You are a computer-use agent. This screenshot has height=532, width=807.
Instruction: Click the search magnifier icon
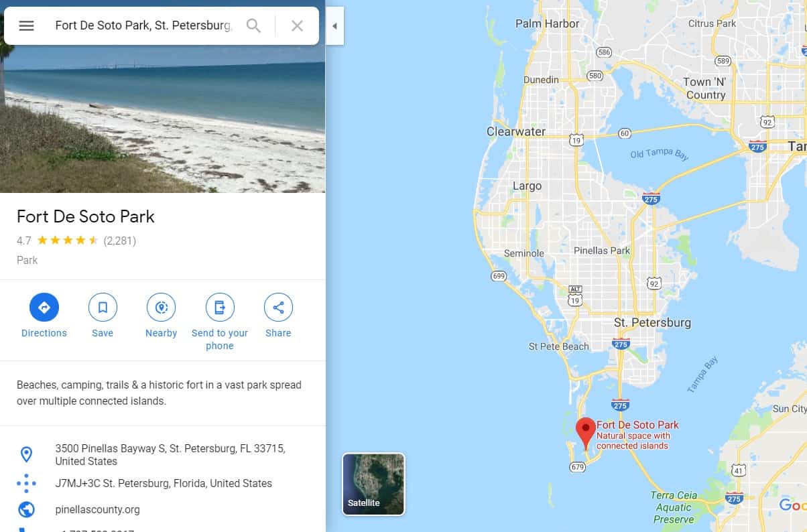(253, 25)
